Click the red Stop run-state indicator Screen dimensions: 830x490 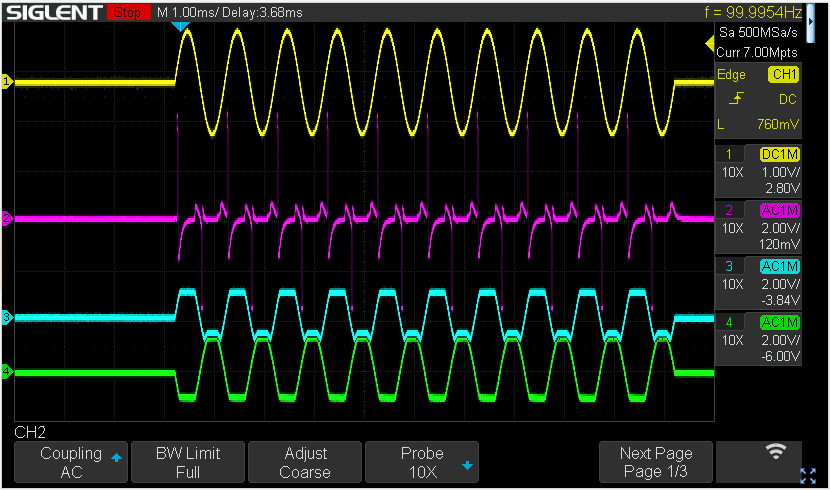pyautogui.click(x=128, y=12)
